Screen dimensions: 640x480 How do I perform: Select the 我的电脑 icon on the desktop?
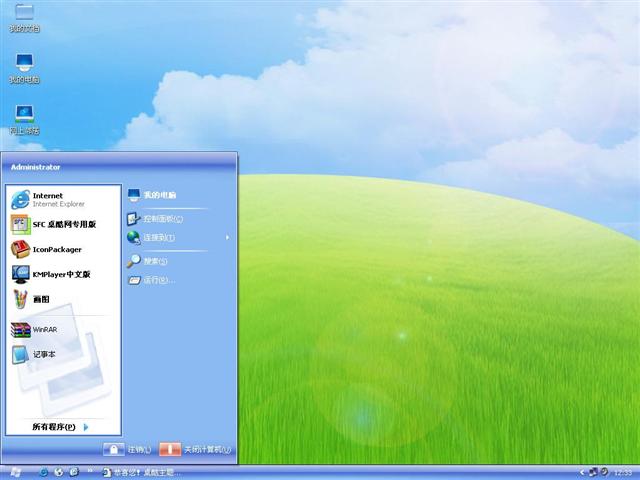[x=24, y=69]
